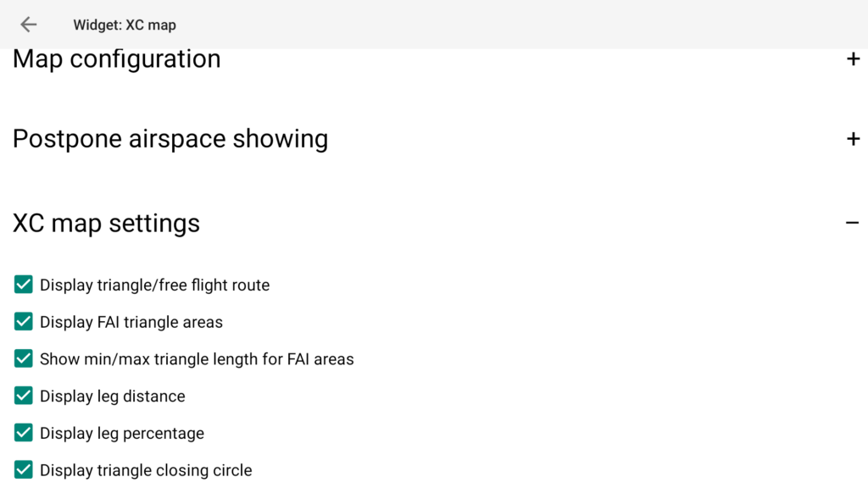868x488 pixels.
Task: Go back using the arrow icon
Action: pyautogui.click(x=29, y=25)
